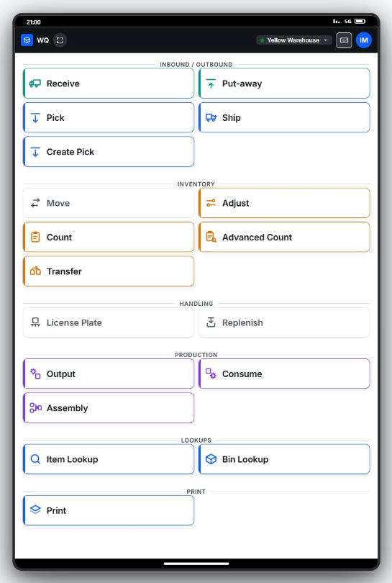Open the Adjust inventory tile
Viewport: 392px width, 583px height.
[284, 203]
